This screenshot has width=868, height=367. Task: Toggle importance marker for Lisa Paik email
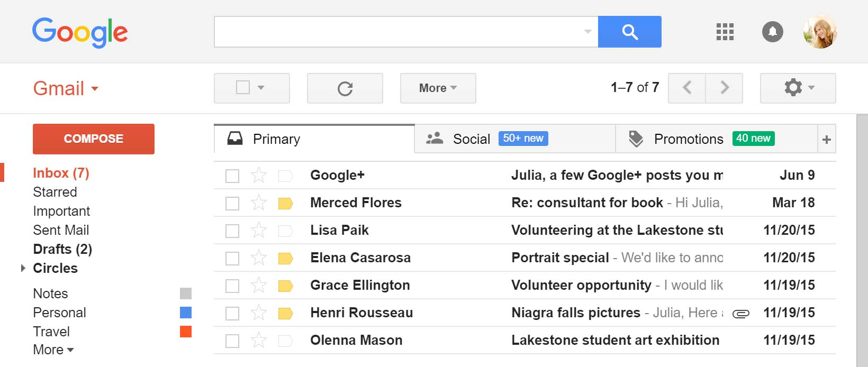[285, 231]
